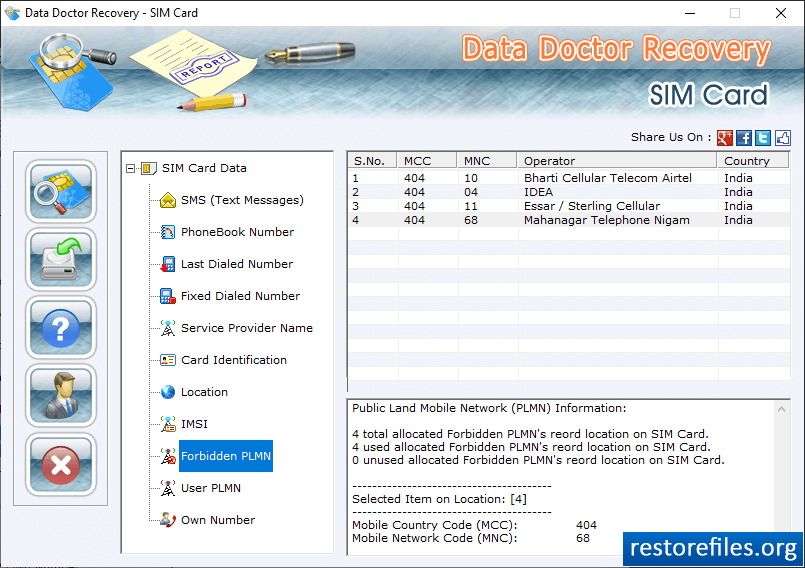Select Bharti Cellular Telecom Airtel row
This screenshot has height=568, width=805.
point(569,178)
